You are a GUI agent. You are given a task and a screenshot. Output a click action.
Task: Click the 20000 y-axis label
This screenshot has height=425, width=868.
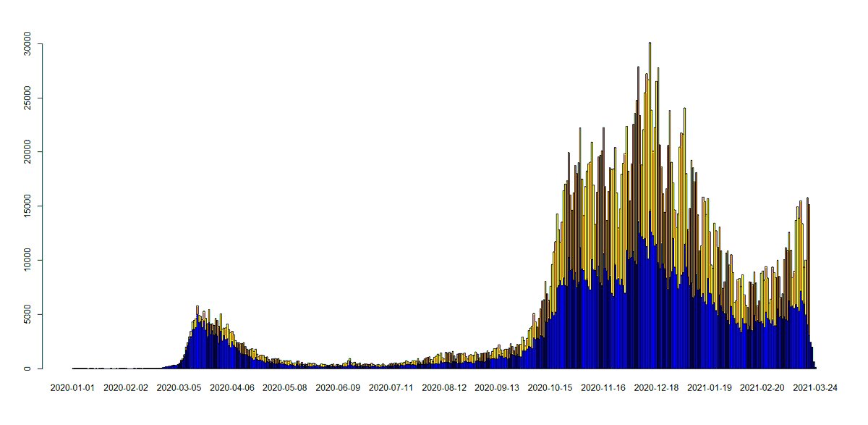pos(27,152)
